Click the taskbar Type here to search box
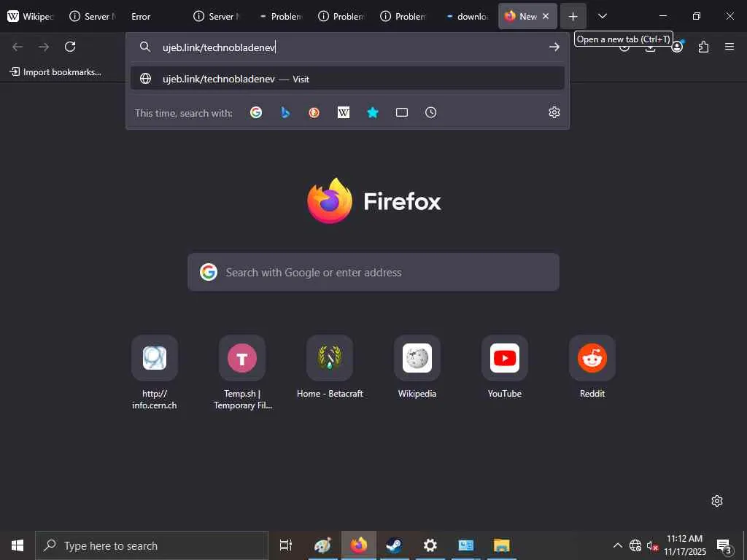Image resolution: width=747 pixels, height=560 pixels. coord(152,545)
